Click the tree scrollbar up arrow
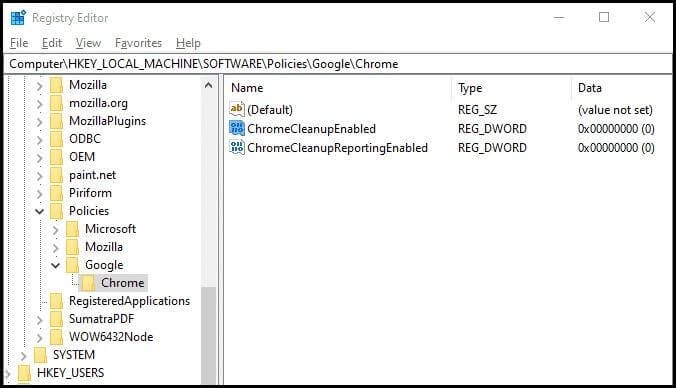676x388 pixels. click(x=209, y=85)
